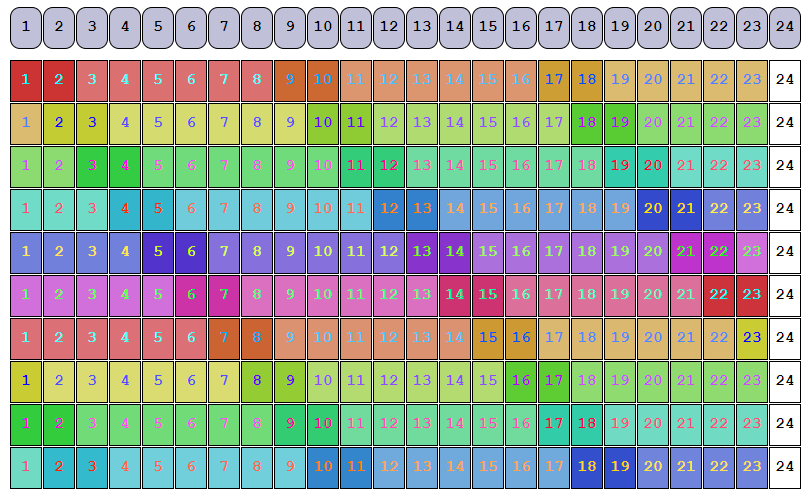Screen dimensions: 811x496
Task: Select yellow-green cell 23 in seventh color row
Action: tap(752, 338)
